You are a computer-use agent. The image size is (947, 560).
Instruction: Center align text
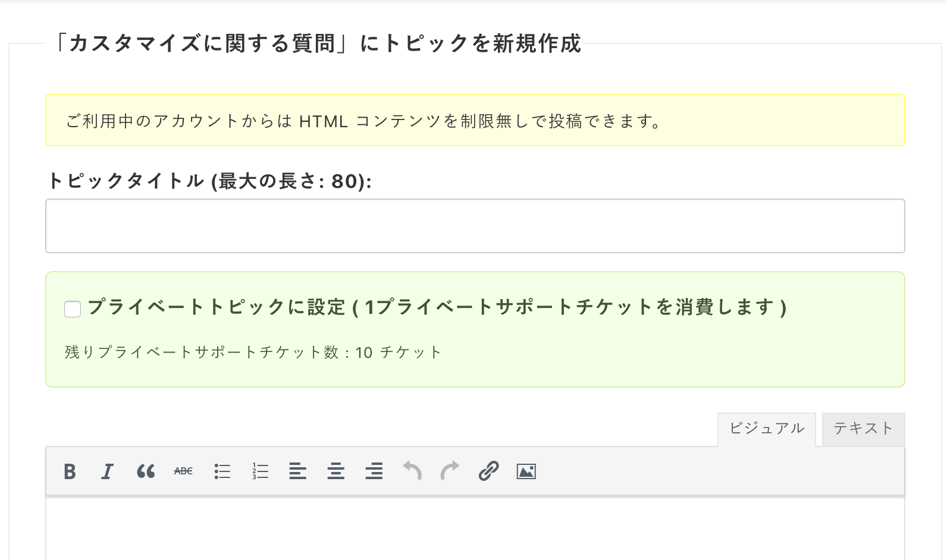tap(336, 471)
